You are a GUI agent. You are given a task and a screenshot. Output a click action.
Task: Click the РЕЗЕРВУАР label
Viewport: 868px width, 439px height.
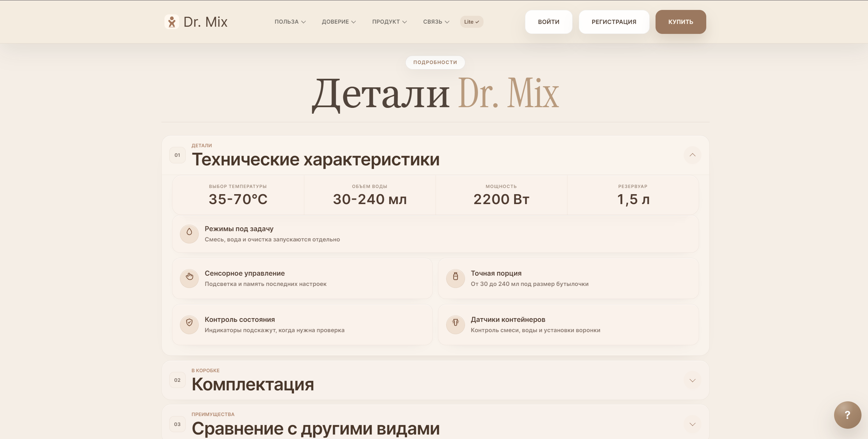(x=633, y=187)
